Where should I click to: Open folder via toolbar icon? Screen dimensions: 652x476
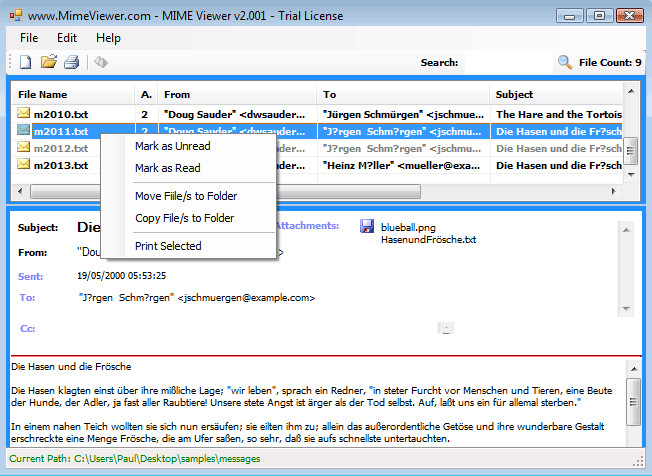49,62
